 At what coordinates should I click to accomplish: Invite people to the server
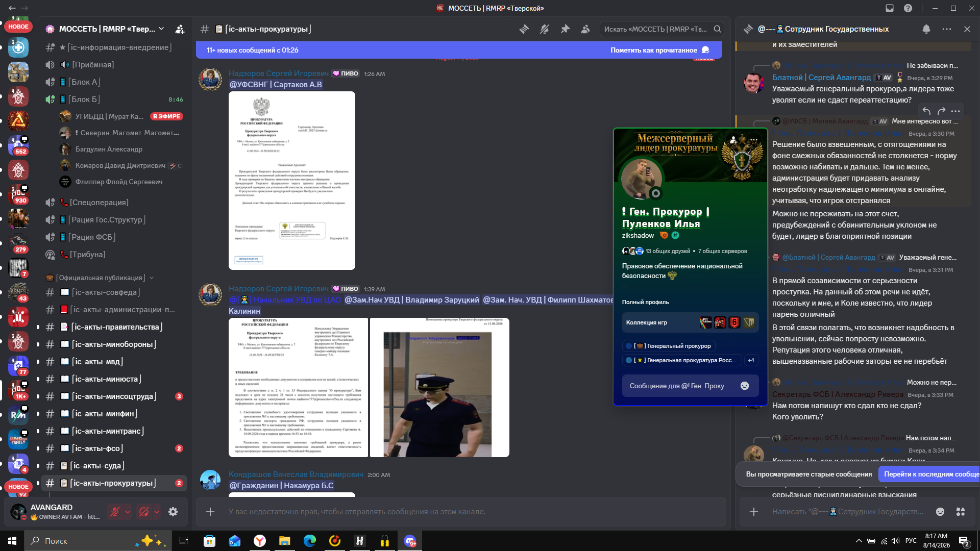(x=180, y=29)
